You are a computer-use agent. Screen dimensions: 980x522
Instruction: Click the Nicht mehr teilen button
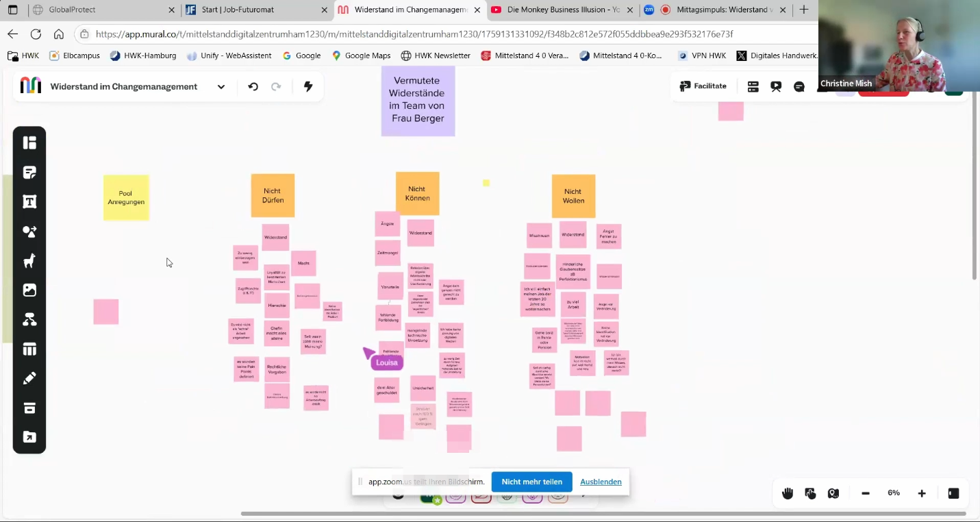531,482
